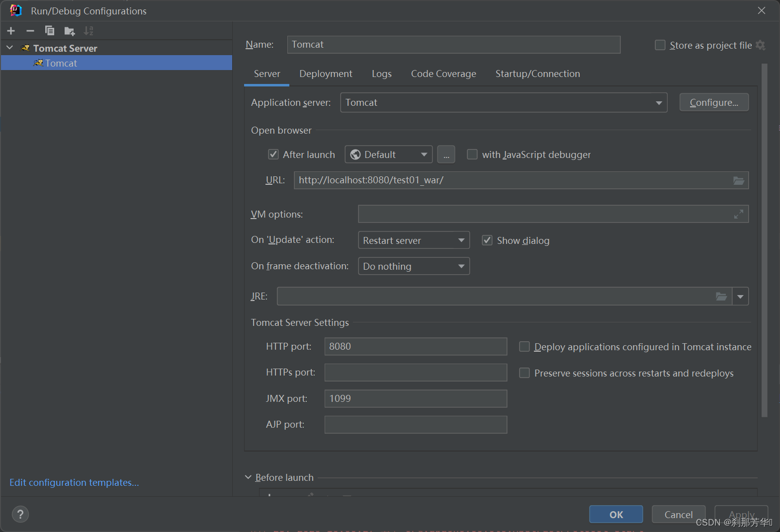Screen dimensions: 780x532
Task: Open the browser selection ellipsis button
Action: 446,154
